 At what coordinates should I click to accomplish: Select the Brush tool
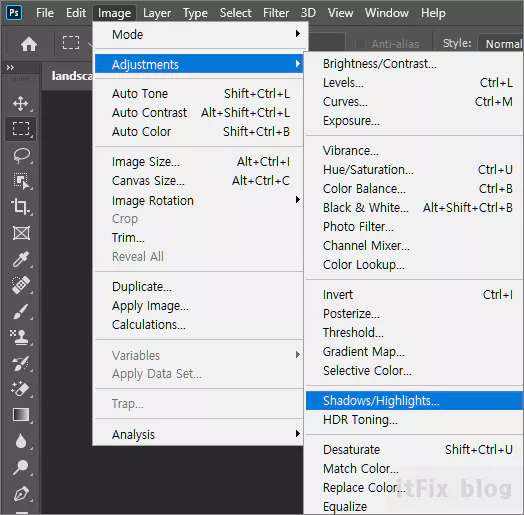(x=21, y=311)
